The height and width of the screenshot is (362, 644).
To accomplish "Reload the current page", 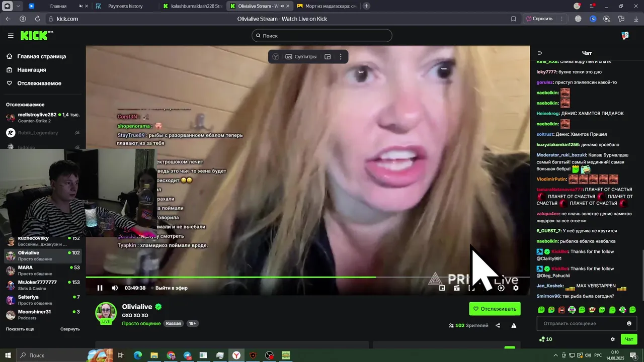I will coord(37,19).
